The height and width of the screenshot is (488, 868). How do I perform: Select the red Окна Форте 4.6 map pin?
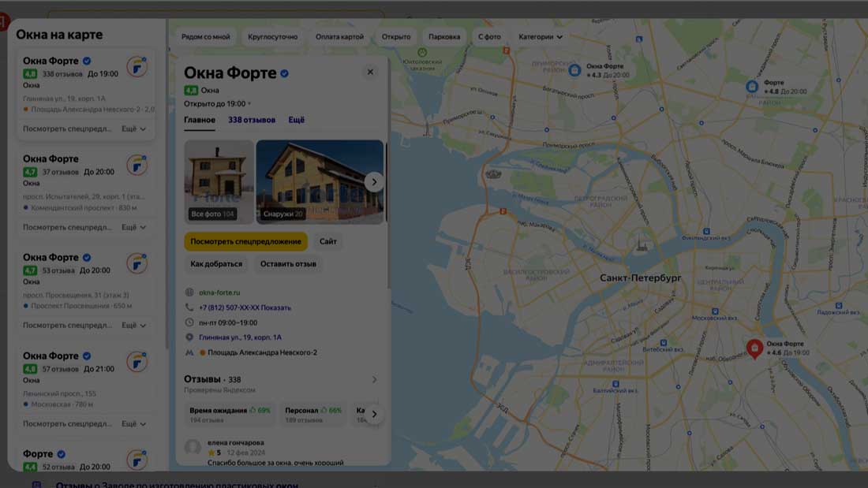coord(754,349)
